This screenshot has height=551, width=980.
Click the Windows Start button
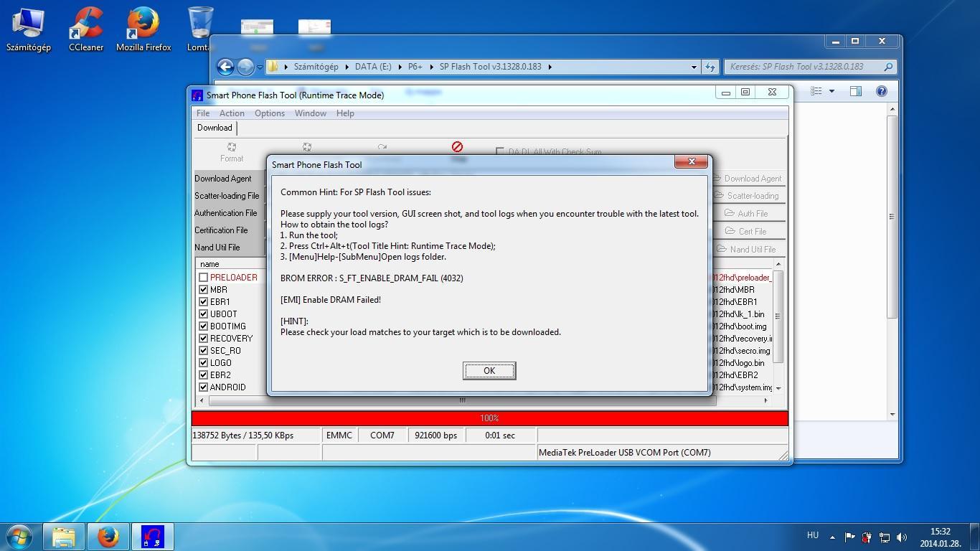(18, 537)
